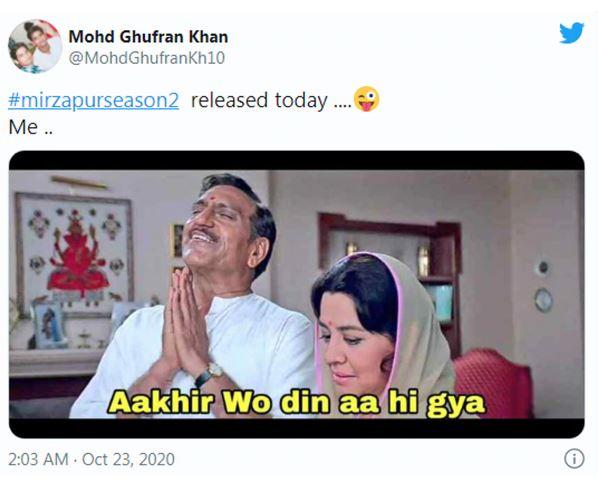Click the winking tongue-out emoji

(367, 99)
